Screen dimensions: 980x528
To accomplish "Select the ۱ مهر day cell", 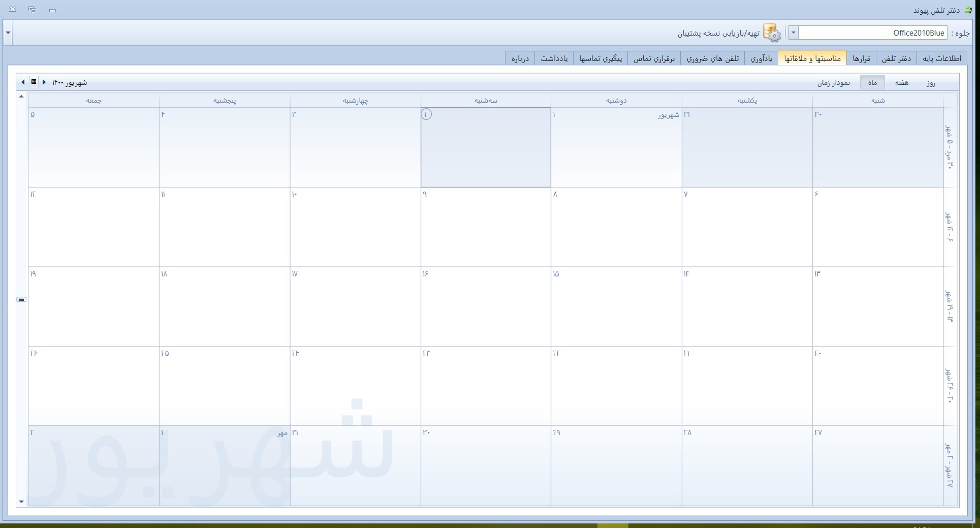I will click(225, 466).
